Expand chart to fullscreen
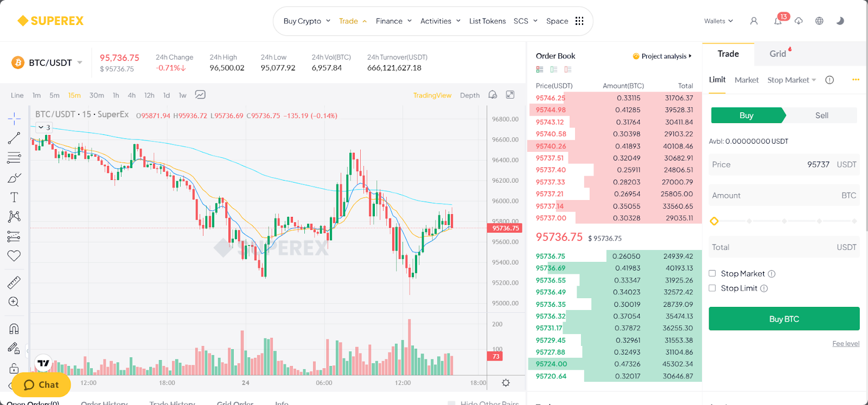The width and height of the screenshot is (868, 405). (x=510, y=95)
